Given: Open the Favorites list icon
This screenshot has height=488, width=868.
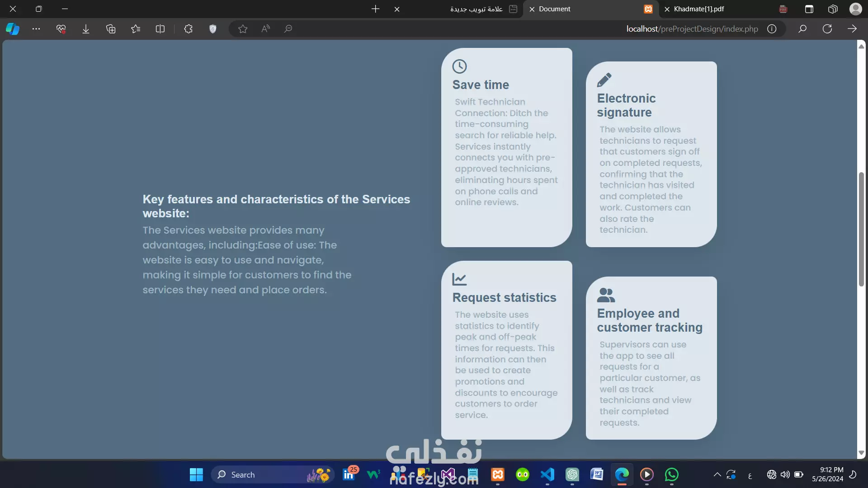Looking at the screenshot, I should click(136, 29).
